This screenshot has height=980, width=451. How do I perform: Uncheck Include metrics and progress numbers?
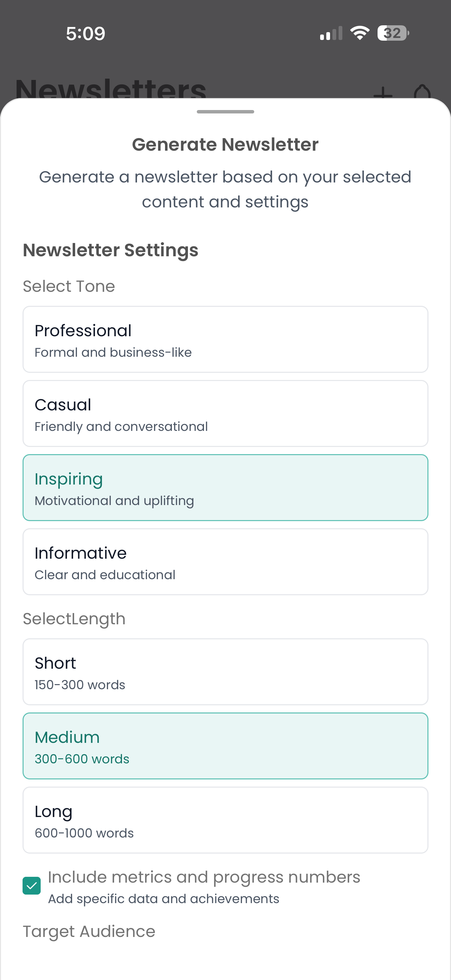point(32,885)
